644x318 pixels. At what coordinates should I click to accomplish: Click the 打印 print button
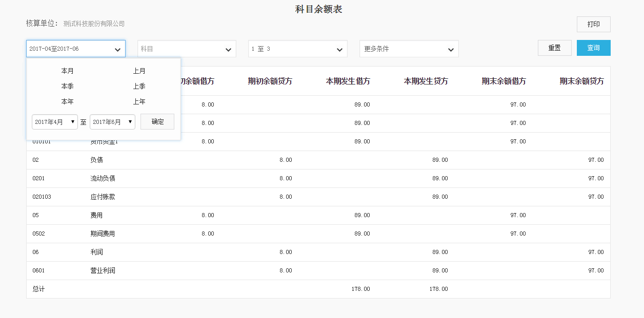593,25
